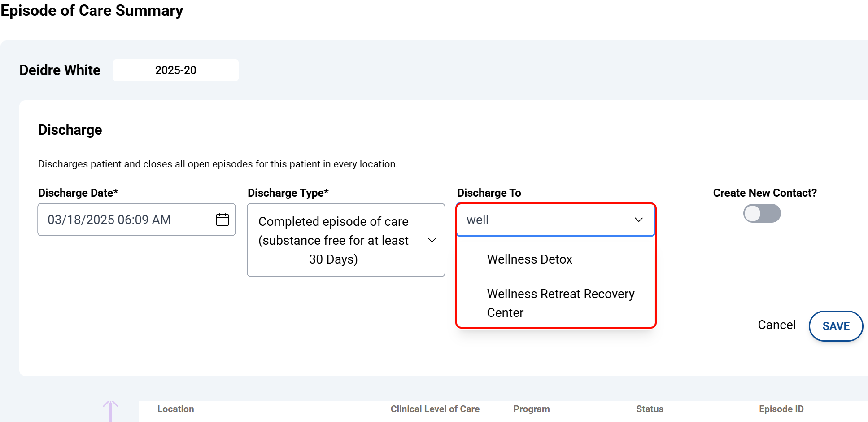This screenshot has width=868, height=422.
Task: Click into the Discharge Date text field
Action: tap(126, 220)
